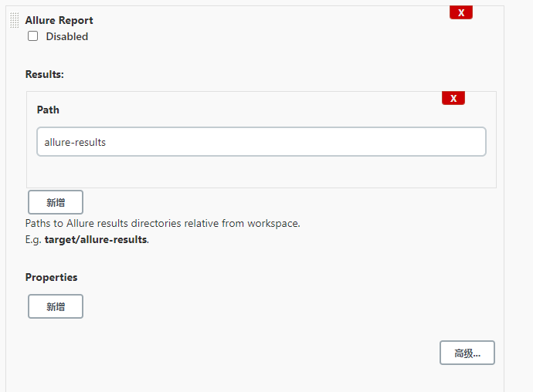533x392 pixels.
Task: Delete the Allure Report step with red X
Action: tap(460, 12)
